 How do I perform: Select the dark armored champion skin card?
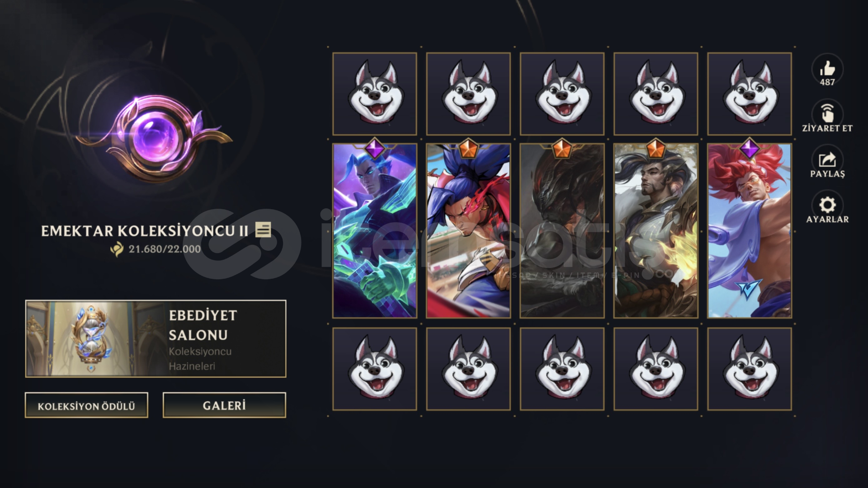point(562,230)
